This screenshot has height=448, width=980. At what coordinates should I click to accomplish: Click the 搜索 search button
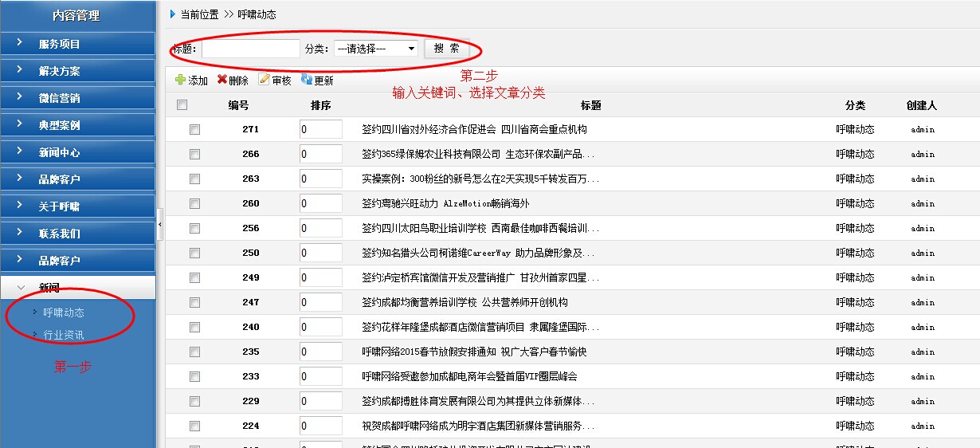[x=446, y=49]
